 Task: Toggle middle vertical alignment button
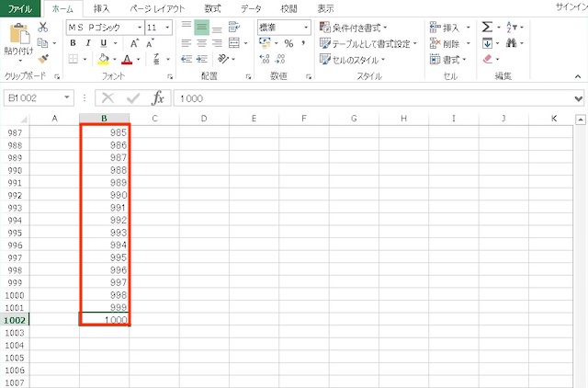click(x=201, y=28)
